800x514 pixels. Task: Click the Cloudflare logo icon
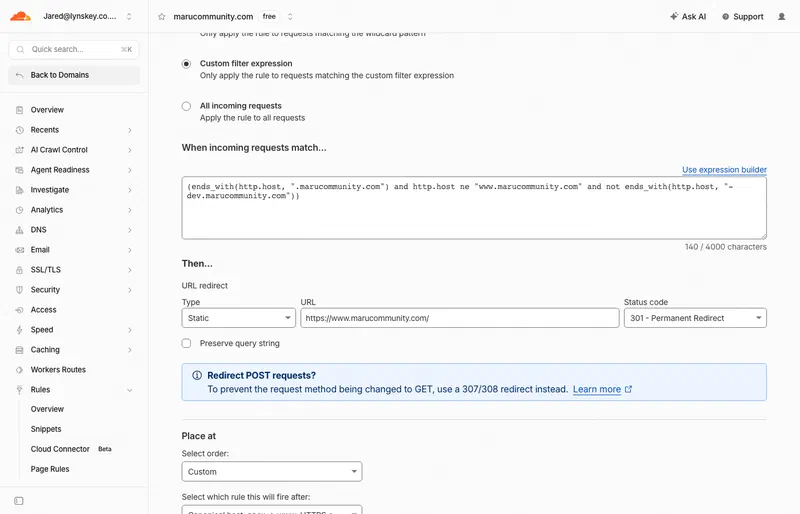(x=20, y=16)
